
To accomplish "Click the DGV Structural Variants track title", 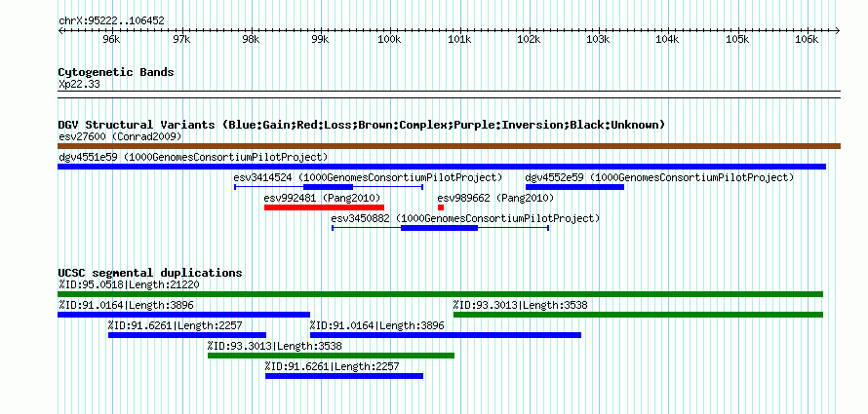I will [x=361, y=125].
